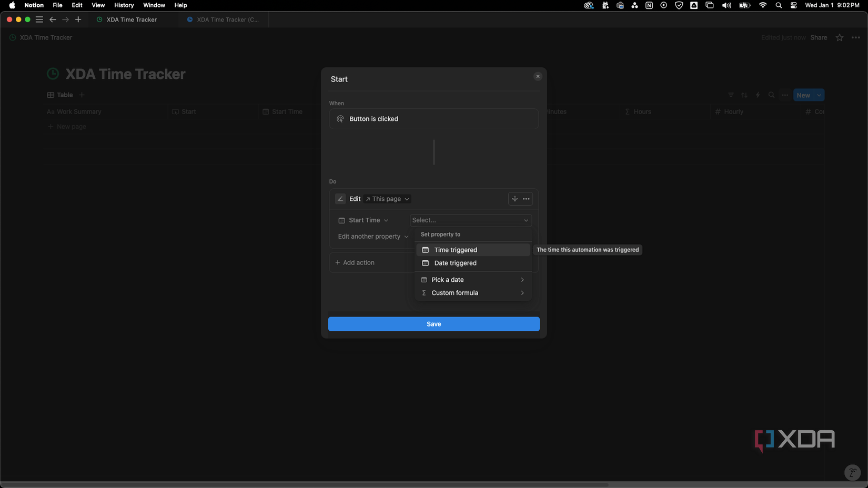Click the volume icon in menu bar
The image size is (868, 488).
tap(726, 5)
